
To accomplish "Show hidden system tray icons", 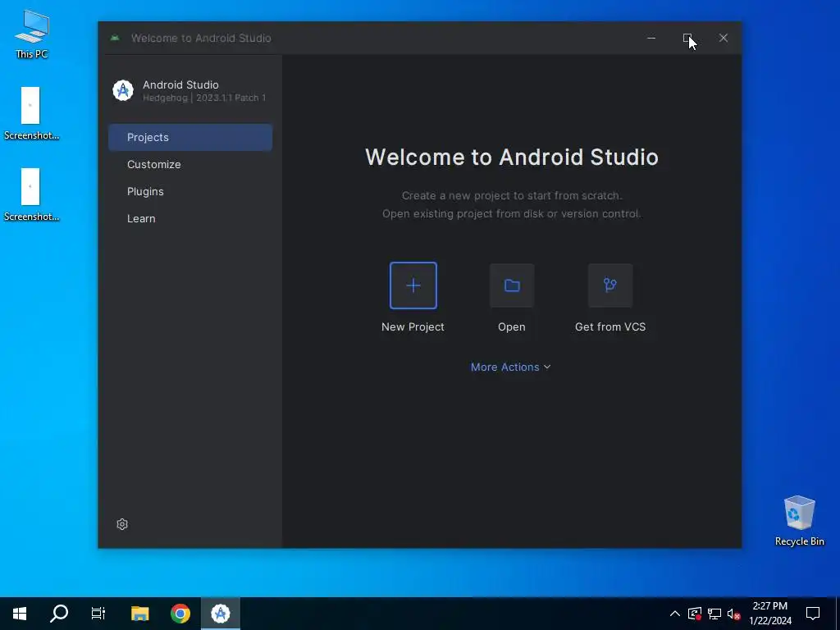I will [675, 614].
